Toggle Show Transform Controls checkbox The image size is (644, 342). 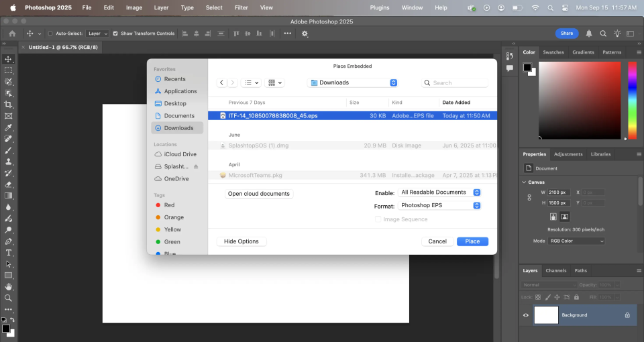(115, 34)
